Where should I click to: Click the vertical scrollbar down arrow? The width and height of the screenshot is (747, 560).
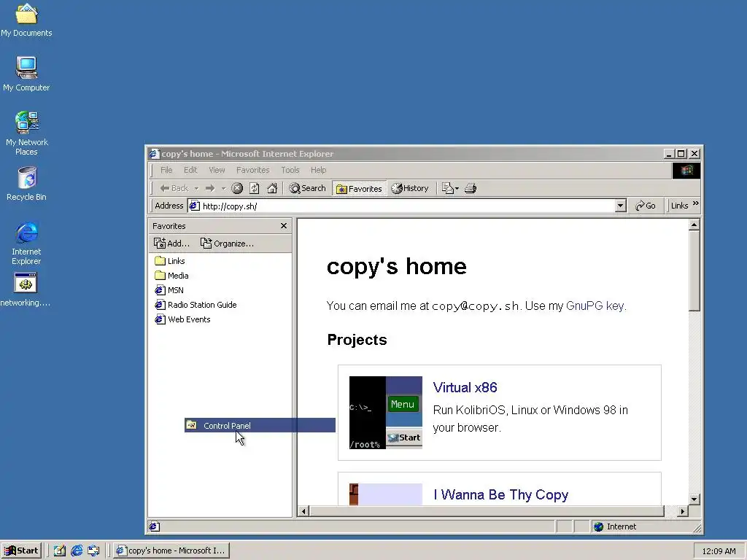click(x=694, y=499)
